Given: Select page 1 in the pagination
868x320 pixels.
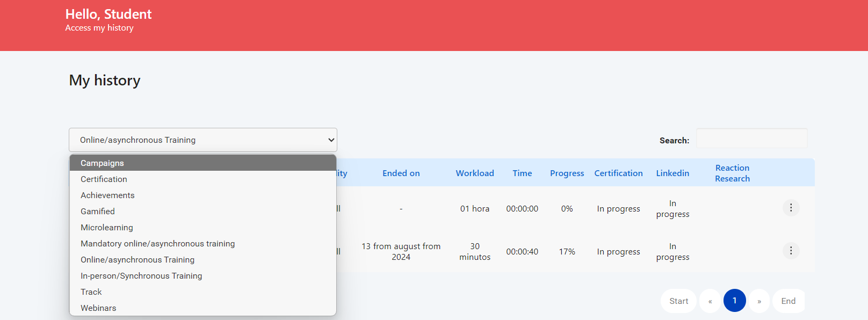Looking at the screenshot, I should 734,301.
